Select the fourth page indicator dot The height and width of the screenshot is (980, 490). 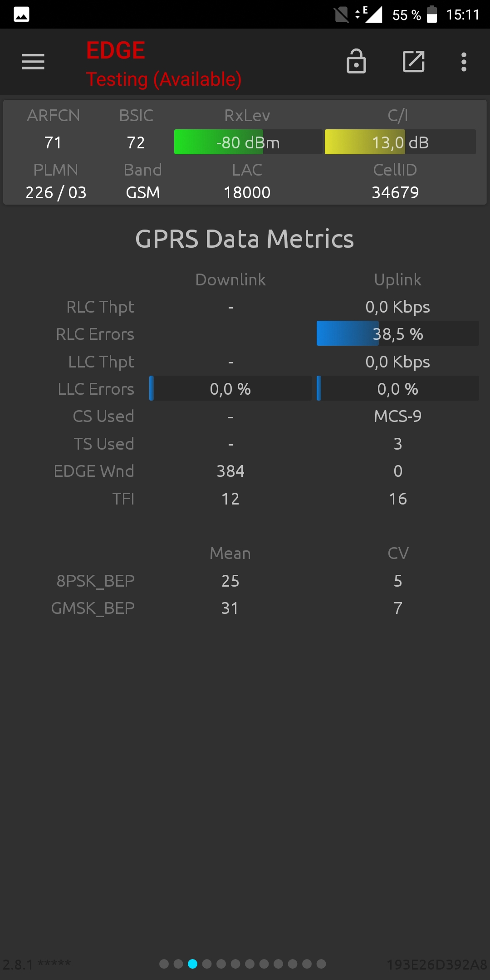(x=207, y=964)
